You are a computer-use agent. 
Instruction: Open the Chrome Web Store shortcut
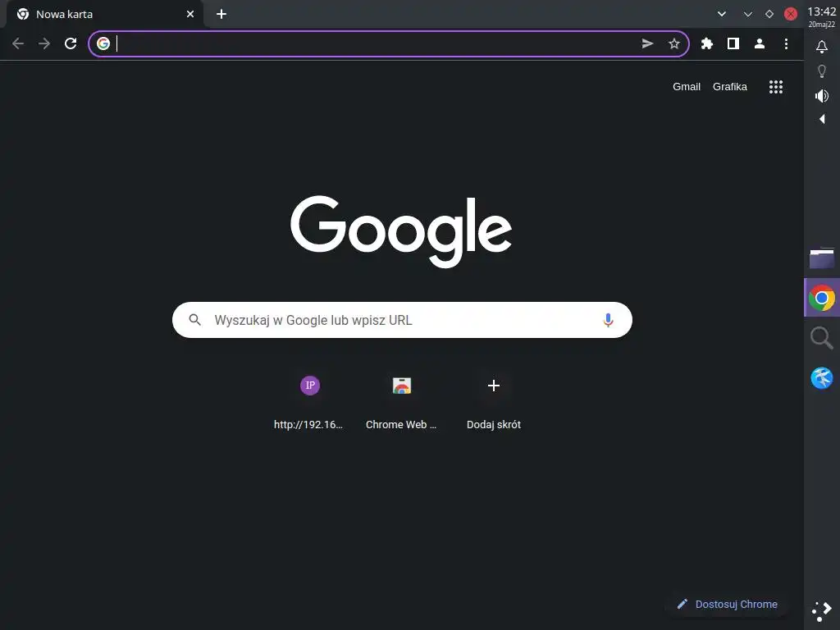coord(402,402)
